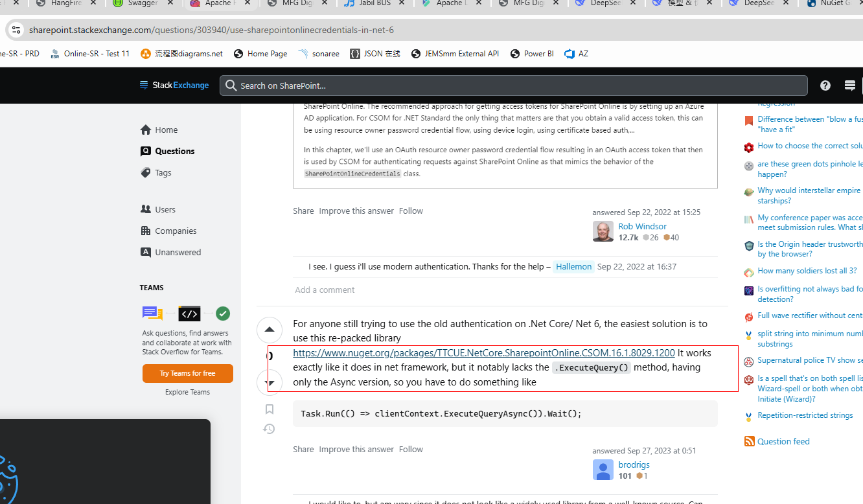863x504 pixels.
Task: Open the nuget.org TTCUE package link
Action: (x=484, y=353)
